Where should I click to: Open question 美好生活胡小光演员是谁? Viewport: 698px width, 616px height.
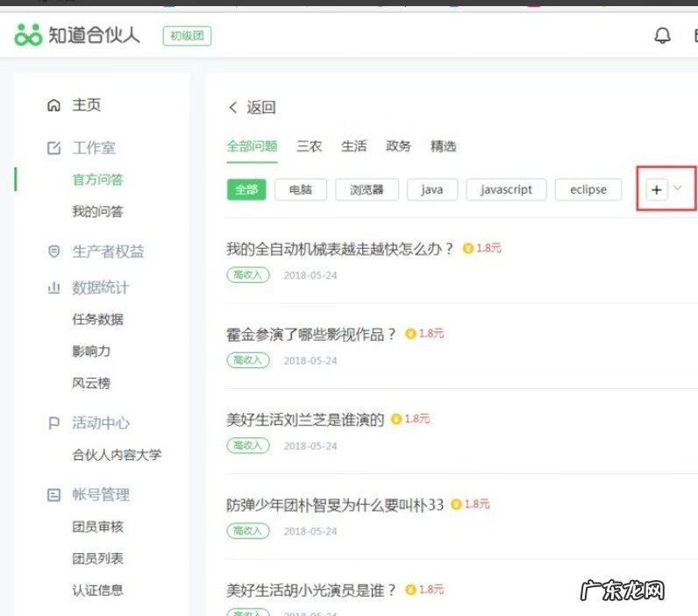(x=310, y=591)
